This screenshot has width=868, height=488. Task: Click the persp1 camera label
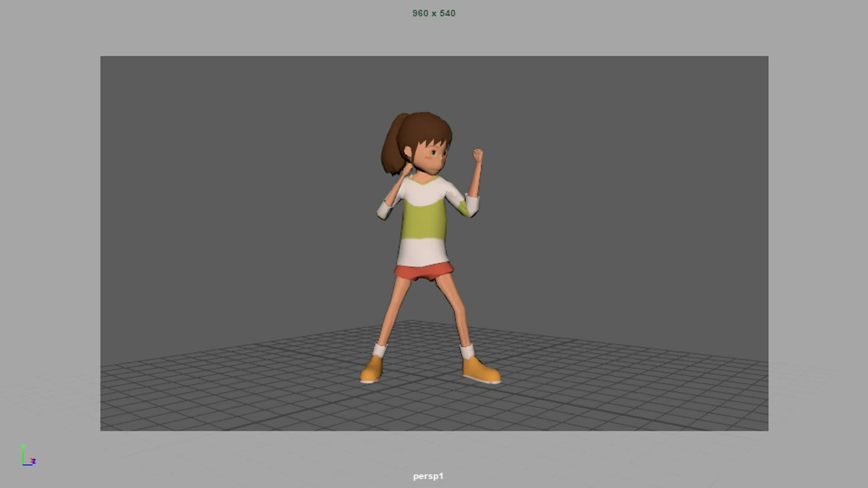pyautogui.click(x=428, y=476)
